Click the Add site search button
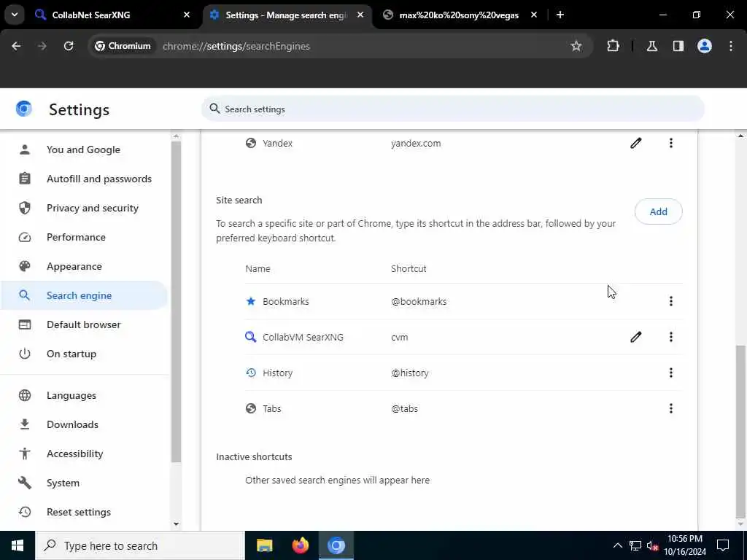 point(659,211)
